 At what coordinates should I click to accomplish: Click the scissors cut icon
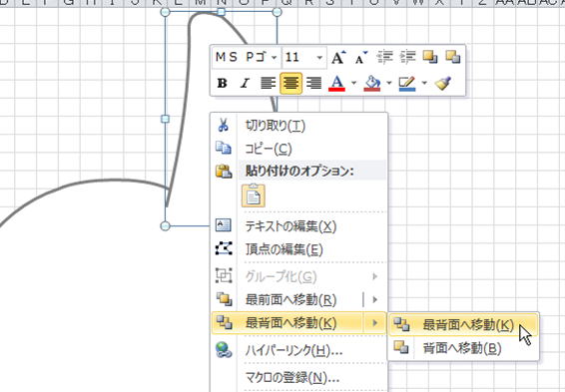223,126
